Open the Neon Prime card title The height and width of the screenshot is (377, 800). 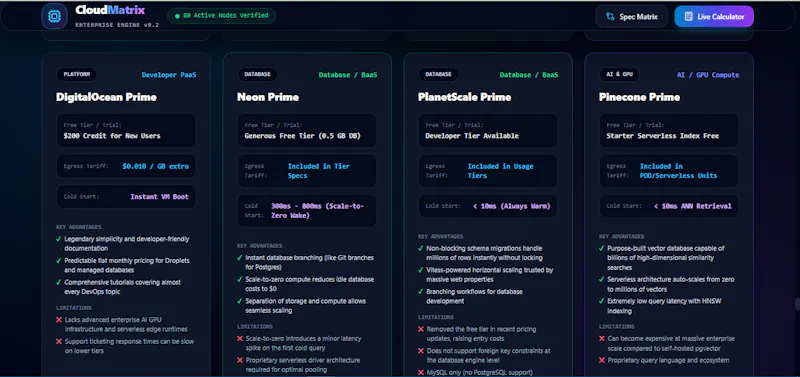pos(268,97)
